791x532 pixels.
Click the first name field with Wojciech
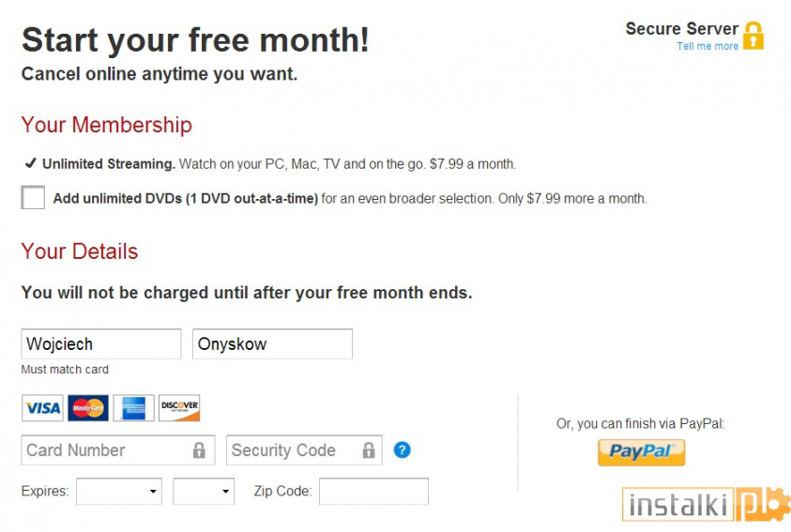pyautogui.click(x=101, y=344)
